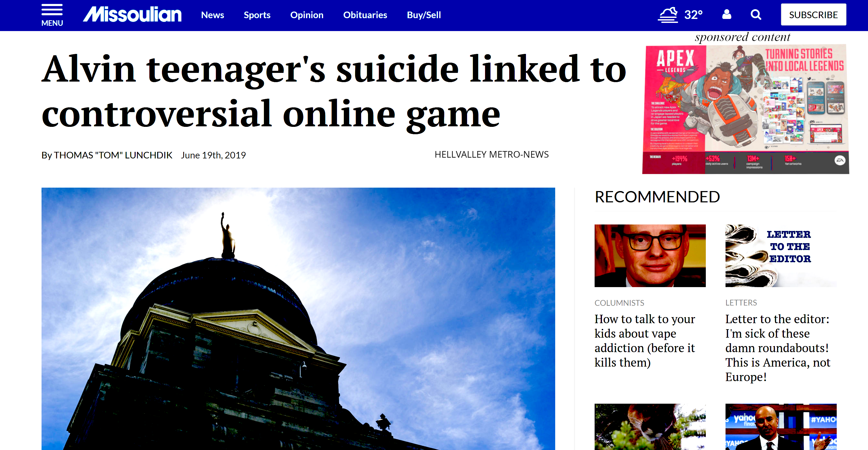Open the hamburger MENU icon

coord(52,15)
